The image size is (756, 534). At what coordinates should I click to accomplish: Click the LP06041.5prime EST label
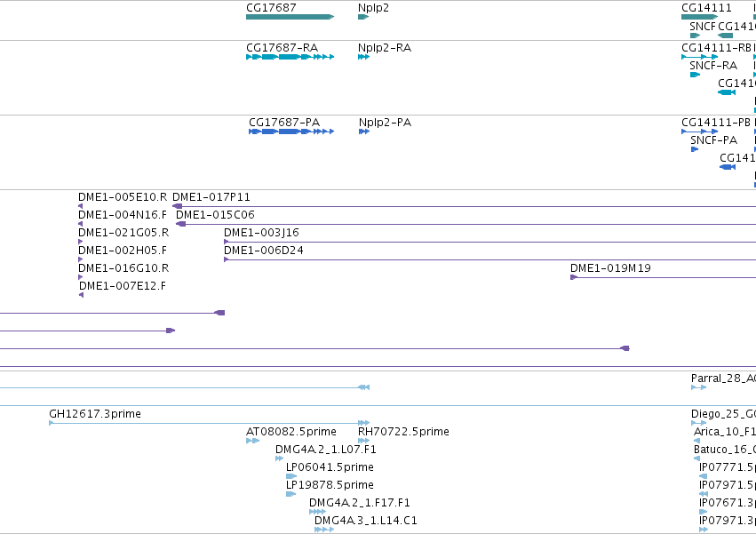330,468
